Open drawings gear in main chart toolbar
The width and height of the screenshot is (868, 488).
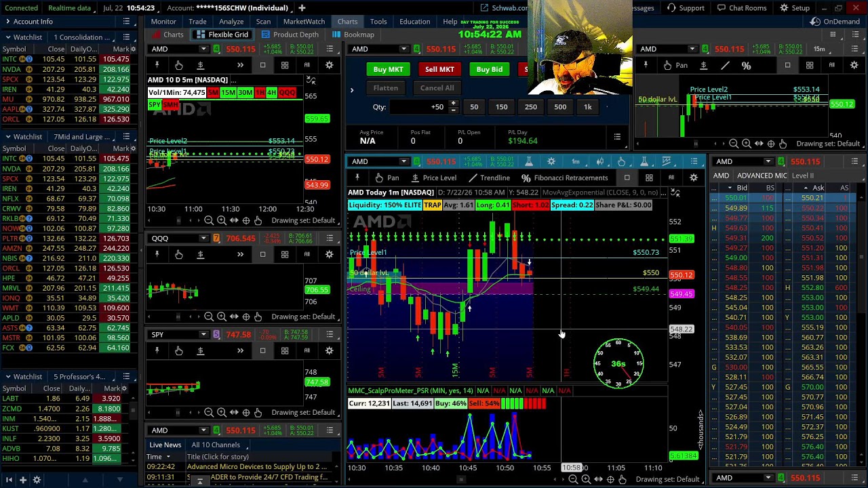(x=693, y=178)
